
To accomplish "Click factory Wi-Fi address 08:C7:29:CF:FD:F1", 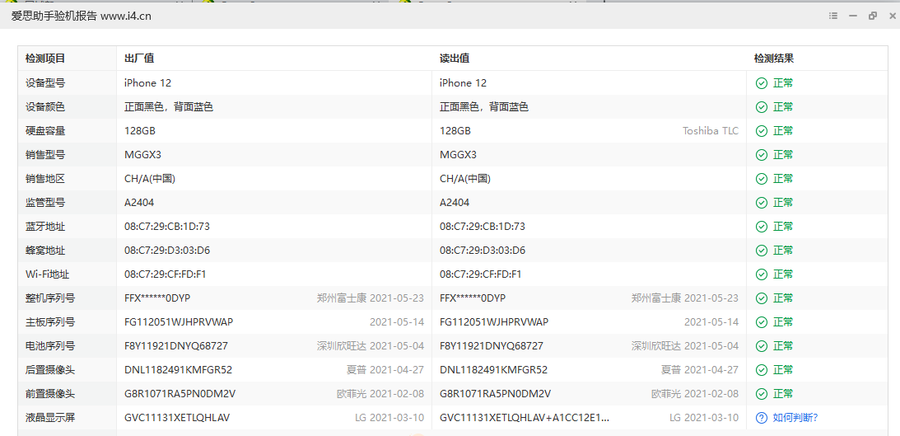I will (x=165, y=274).
